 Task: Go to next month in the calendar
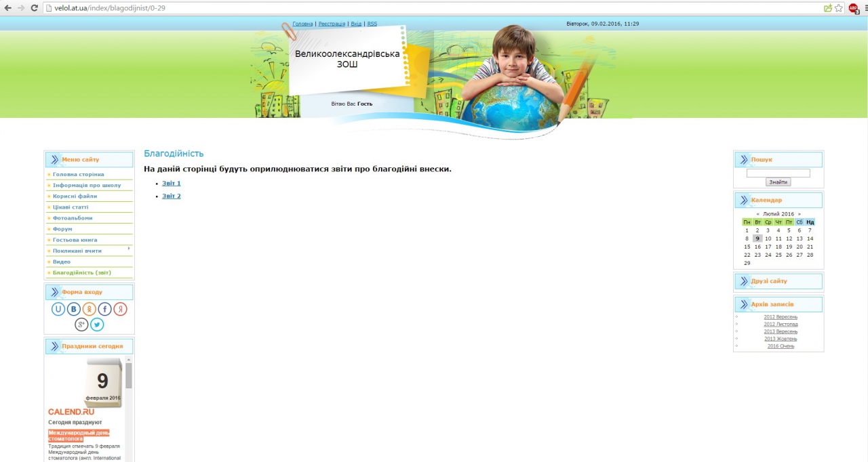[x=799, y=214]
